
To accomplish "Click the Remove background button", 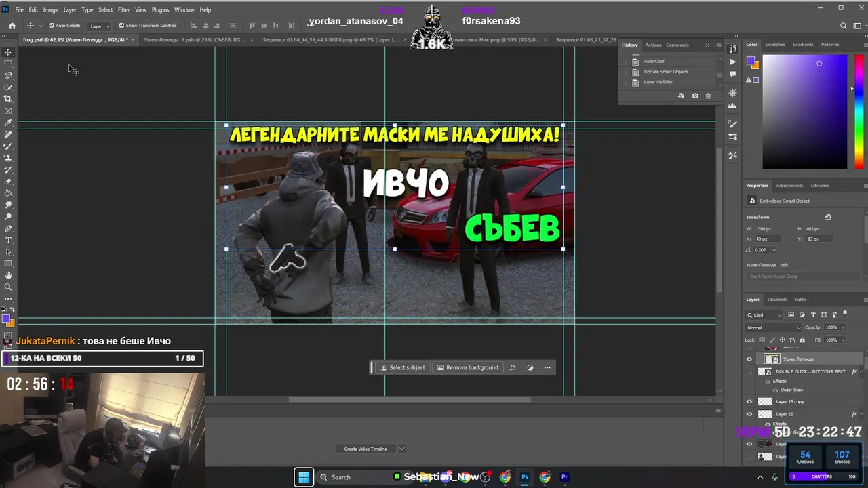I will coord(467,367).
